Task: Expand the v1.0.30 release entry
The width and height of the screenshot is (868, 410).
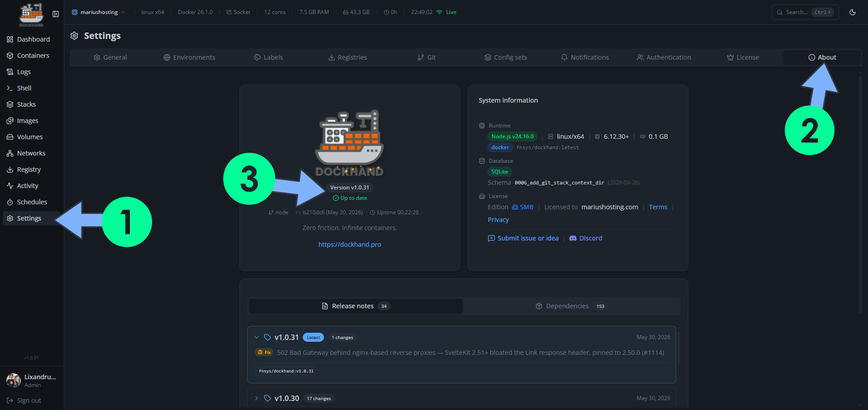Action: (257, 398)
